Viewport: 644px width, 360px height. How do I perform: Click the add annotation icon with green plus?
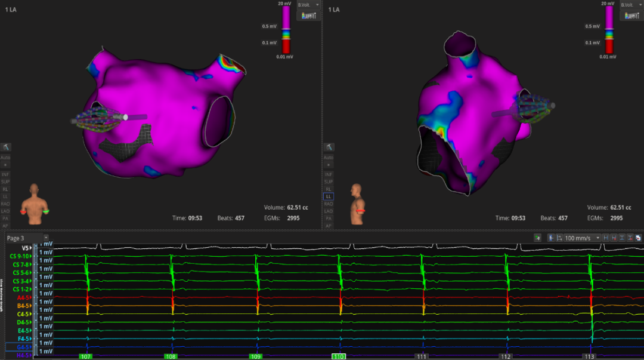[x=537, y=238]
